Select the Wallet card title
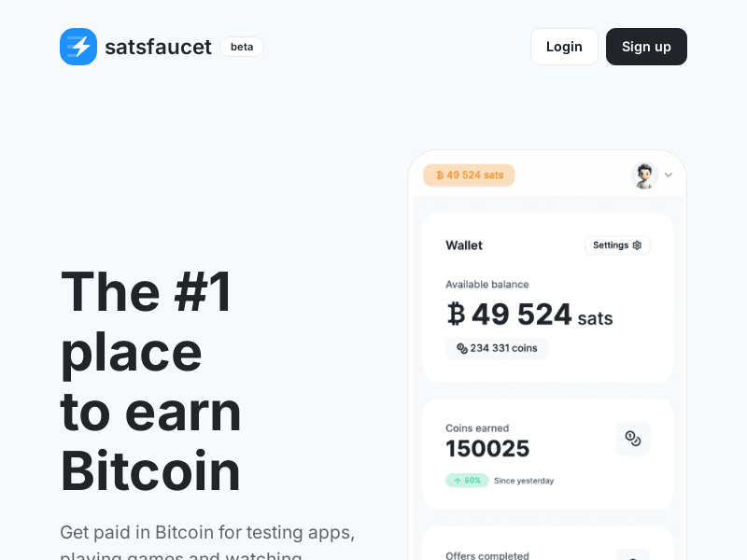This screenshot has width=747, height=560. pos(463,245)
